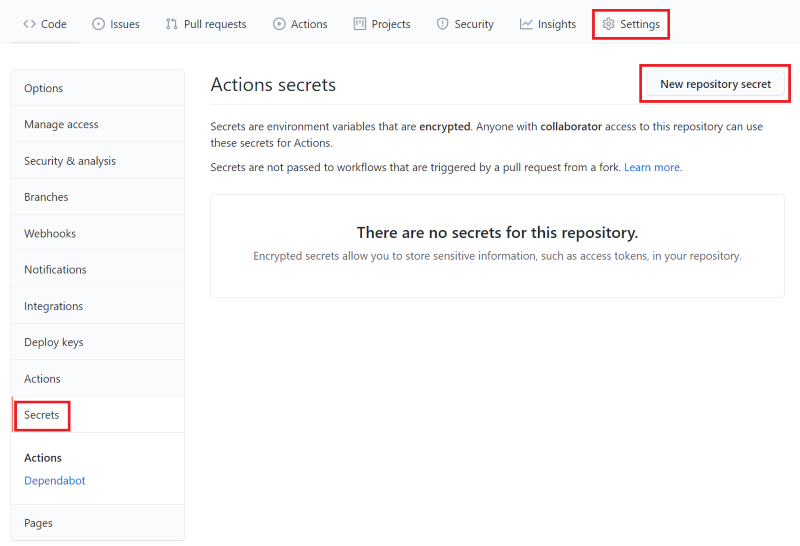The height and width of the screenshot is (546, 800).
Task: Click the Settings gear icon
Action: [x=608, y=24]
